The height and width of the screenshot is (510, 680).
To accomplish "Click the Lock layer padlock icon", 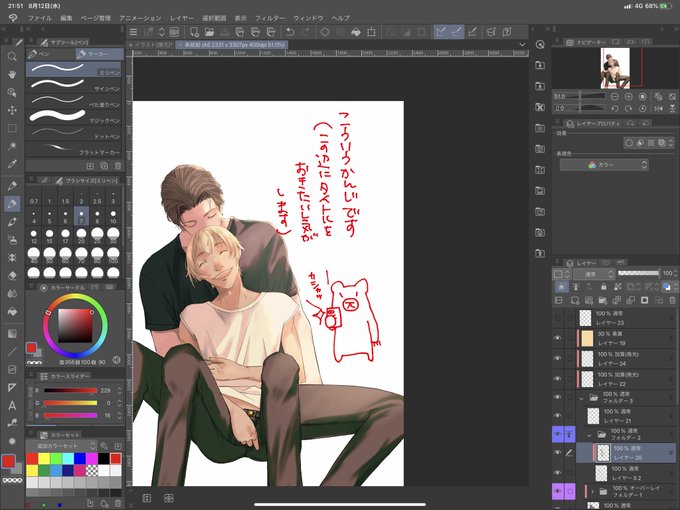I will pyautogui.click(x=603, y=287).
